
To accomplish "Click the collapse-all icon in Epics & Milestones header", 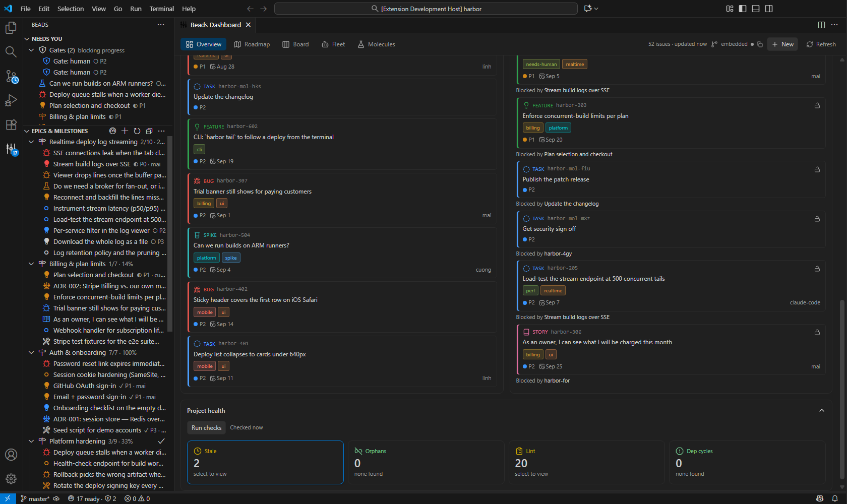I will coord(149,131).
